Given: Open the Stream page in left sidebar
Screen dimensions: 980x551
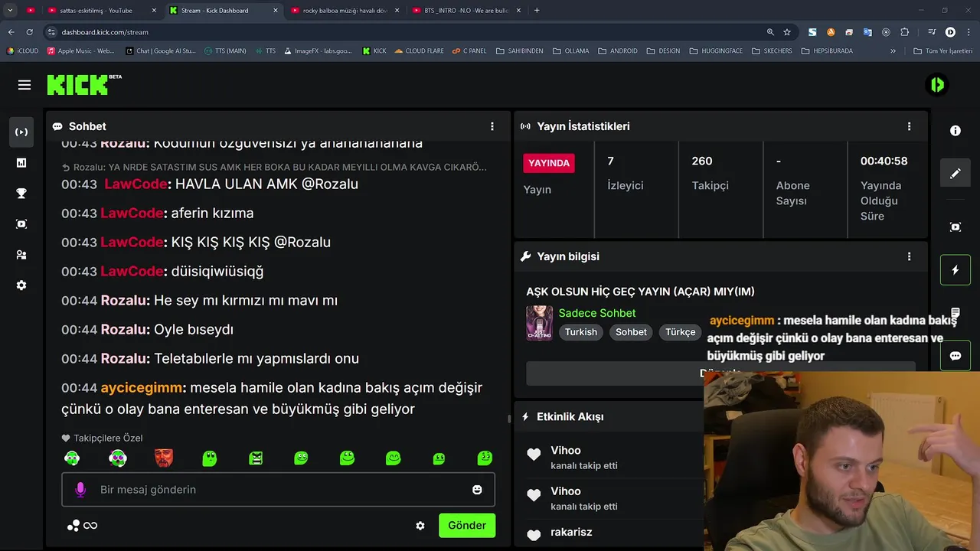Looking at the screenshot, I should 21,132.
